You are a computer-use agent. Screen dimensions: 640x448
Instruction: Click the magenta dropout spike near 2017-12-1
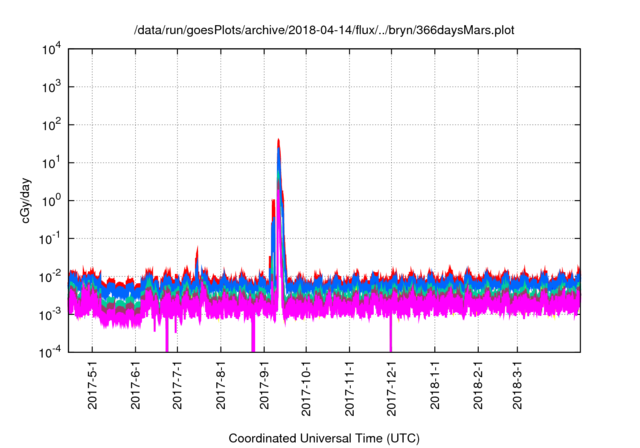[x=391, y=335]
